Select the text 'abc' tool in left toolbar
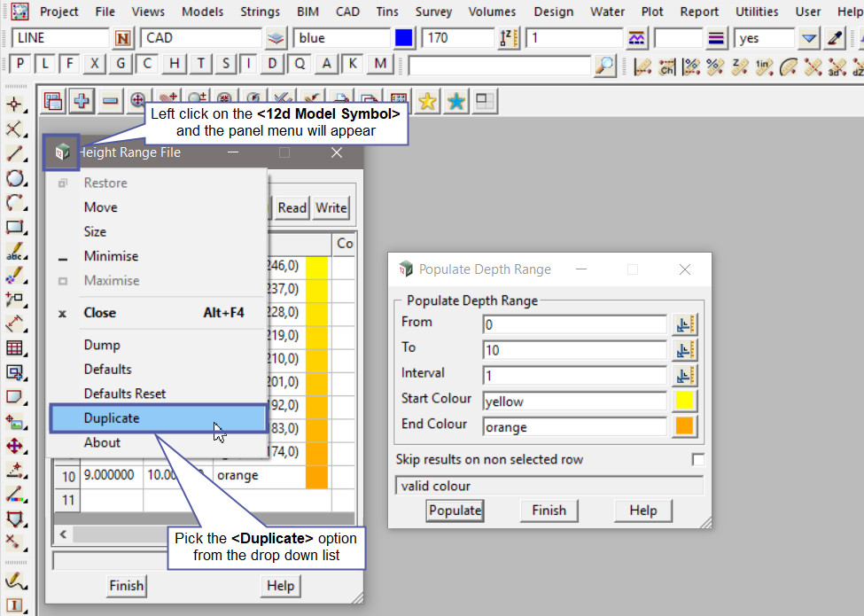864x616 pixels. point(15,252)
